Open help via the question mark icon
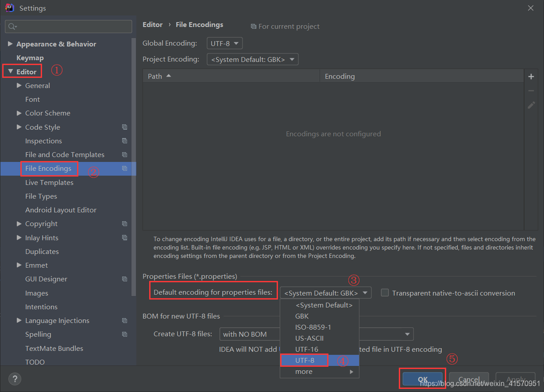 [15, 379]
